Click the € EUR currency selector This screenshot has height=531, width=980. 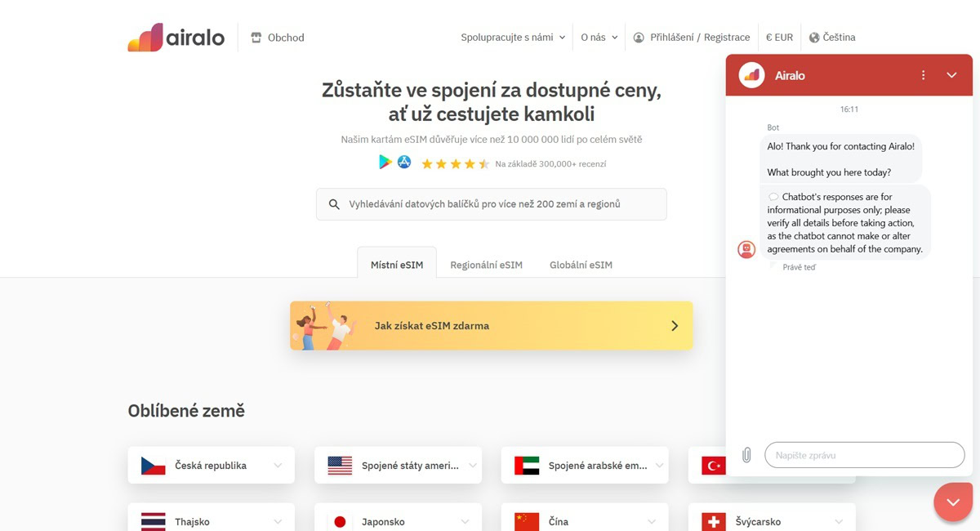click(x=779, y=38)
